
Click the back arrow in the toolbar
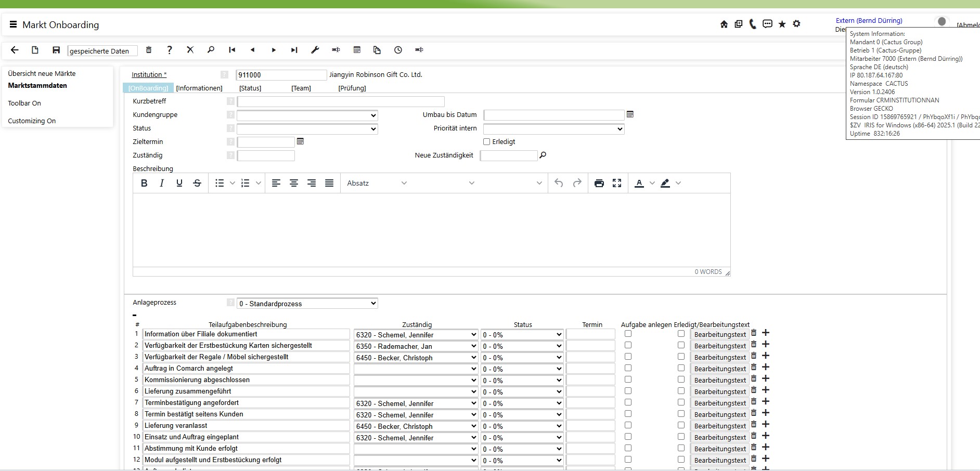pos(15,50)
